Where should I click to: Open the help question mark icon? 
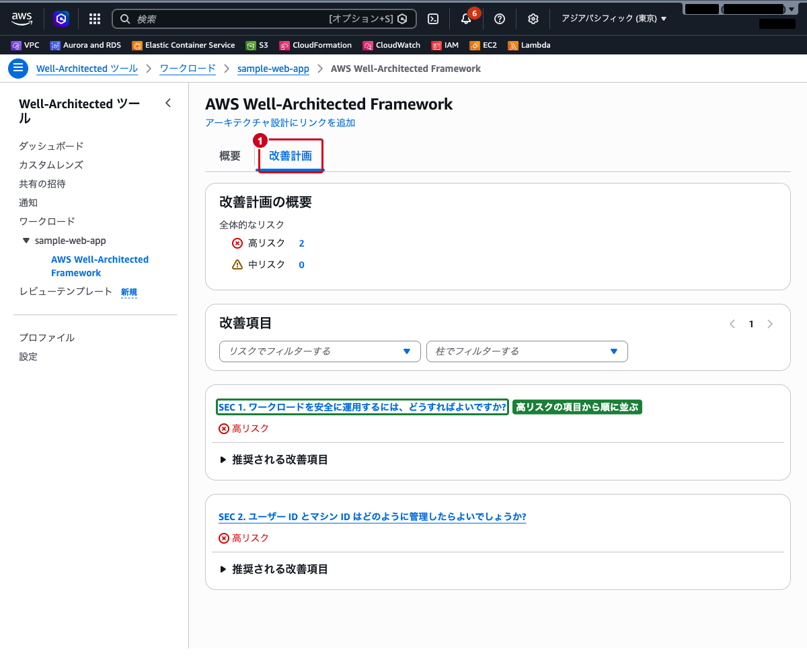click(x=500, y=19)
